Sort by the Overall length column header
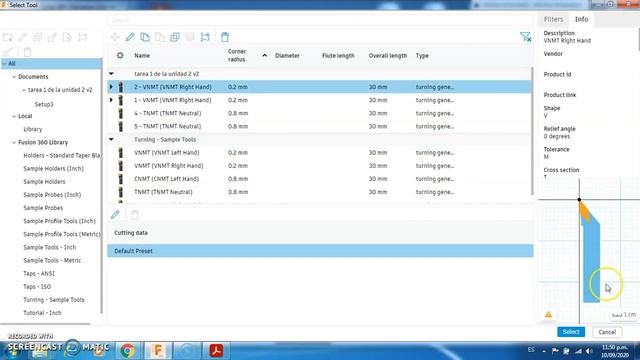This screenshot has height=360, width=640. coord(388,56)
